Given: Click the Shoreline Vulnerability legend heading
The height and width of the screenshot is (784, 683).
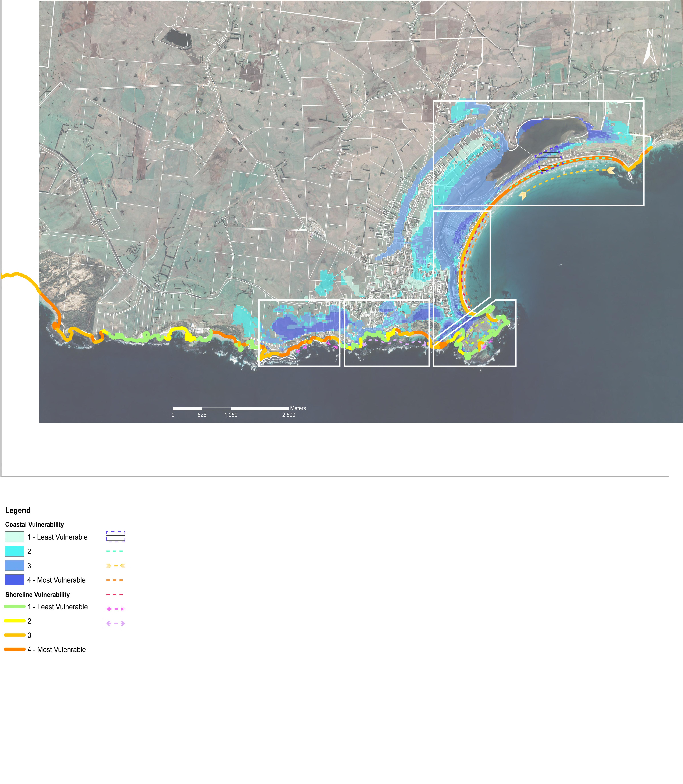Looking at the screenshot, I should (37, 595).
